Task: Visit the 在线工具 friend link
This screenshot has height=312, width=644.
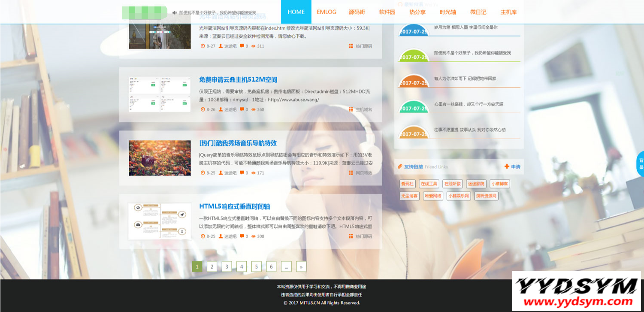Action: click(x=429, y=184)
